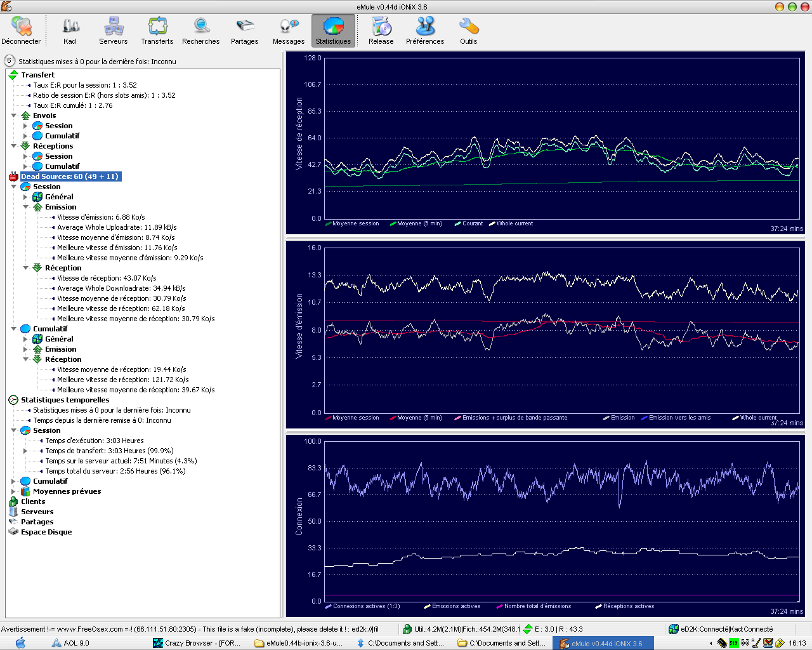Expand Session under Envois
812x650 pixels.
tap(26, 126)
